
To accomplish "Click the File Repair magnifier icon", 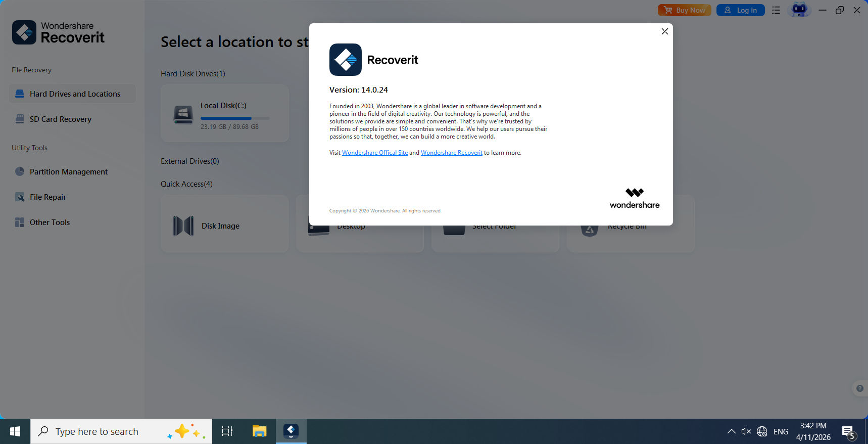I will (x=20, y=197).
